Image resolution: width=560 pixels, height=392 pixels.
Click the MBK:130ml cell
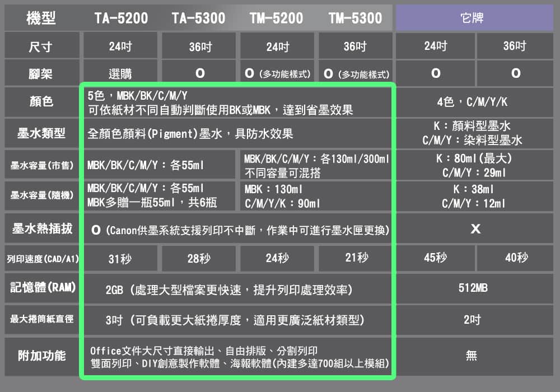pyautogui.click(x=316, y=196)
